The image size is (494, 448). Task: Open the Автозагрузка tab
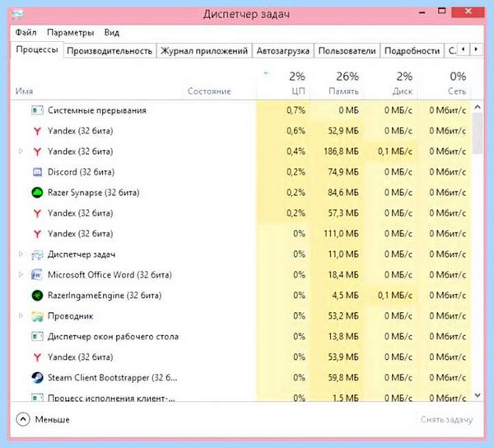click(282, 51)
